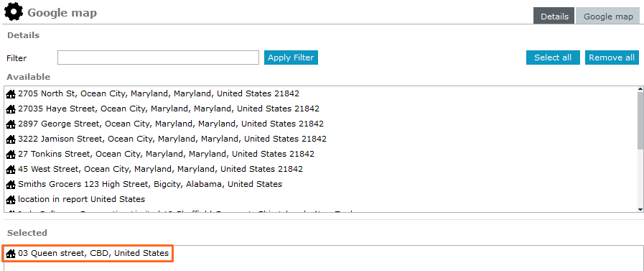Click house icon for 2705 North St
Viewport: 644px width, 271px height.
(x=11, y=94)
